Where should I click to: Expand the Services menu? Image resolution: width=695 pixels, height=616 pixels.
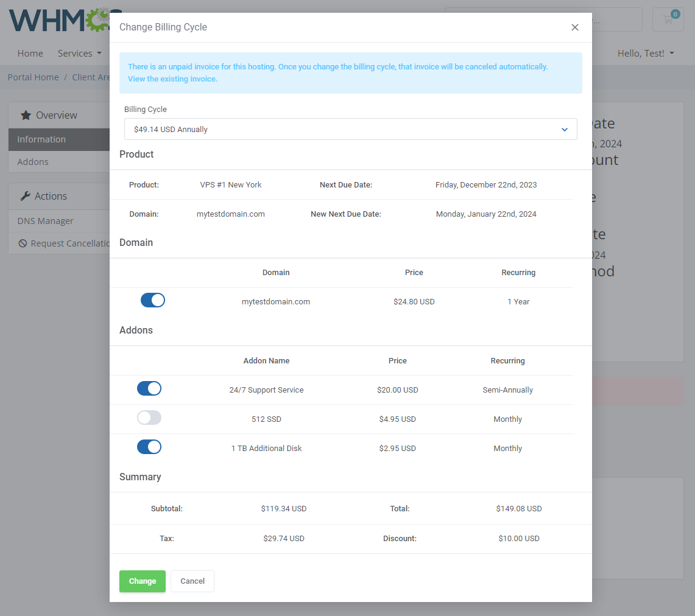pos(79,53)
